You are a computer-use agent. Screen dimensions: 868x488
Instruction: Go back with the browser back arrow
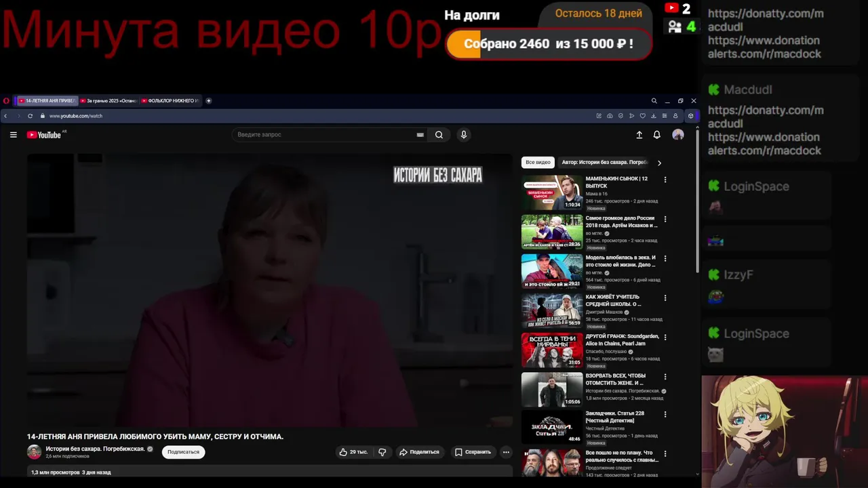pyautogui.click(x=5, y=116)
